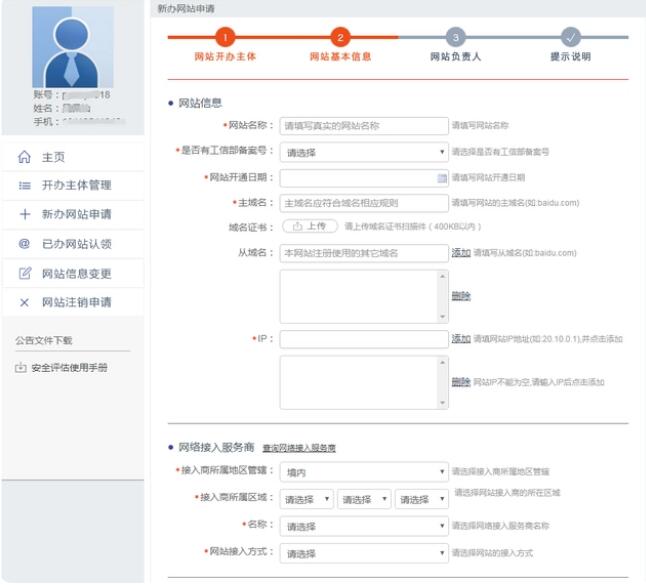Screen dimensions: 646x585
Task: Go to 开办主体管理 menu item
Action: [x=73, y=186]
